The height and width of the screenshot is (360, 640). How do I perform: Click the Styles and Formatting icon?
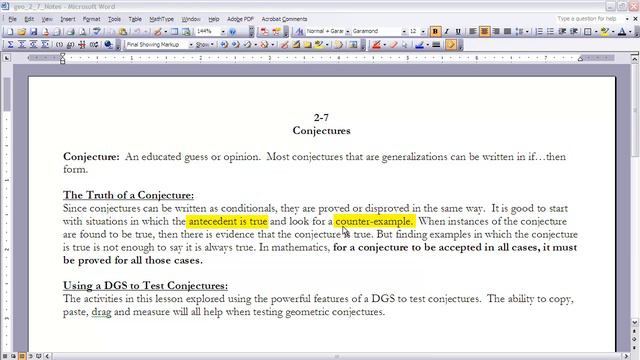(x=299, y=31)
